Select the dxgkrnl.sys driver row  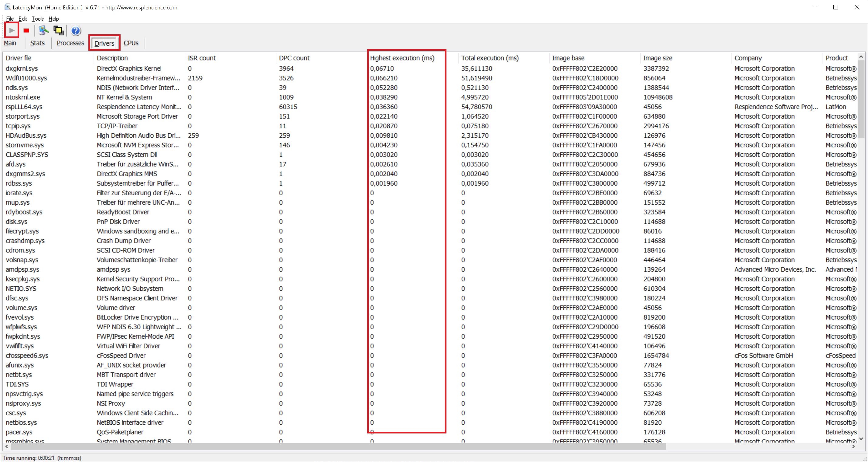pos(22,68)
